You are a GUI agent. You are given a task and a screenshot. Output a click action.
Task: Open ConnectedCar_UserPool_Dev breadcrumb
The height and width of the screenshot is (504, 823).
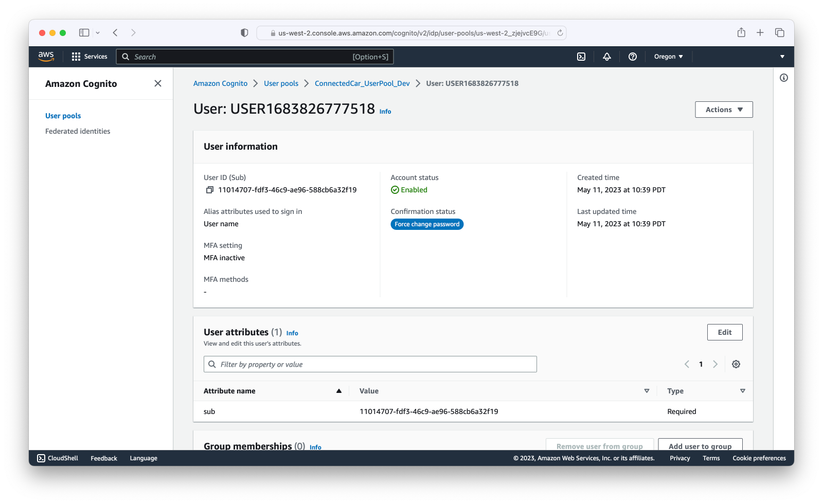[x=362, y=83]
